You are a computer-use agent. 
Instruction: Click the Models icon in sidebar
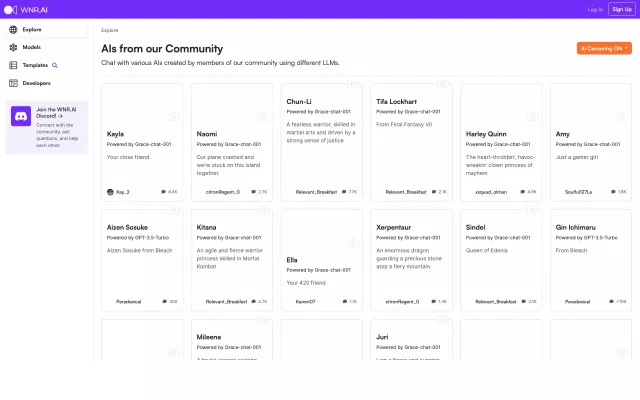(13, 47)
